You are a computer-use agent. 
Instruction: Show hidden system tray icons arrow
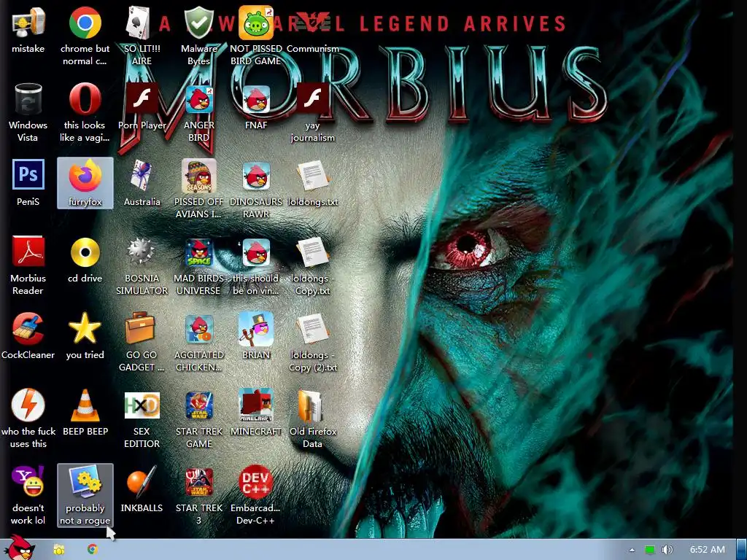[x=632, y=550]
